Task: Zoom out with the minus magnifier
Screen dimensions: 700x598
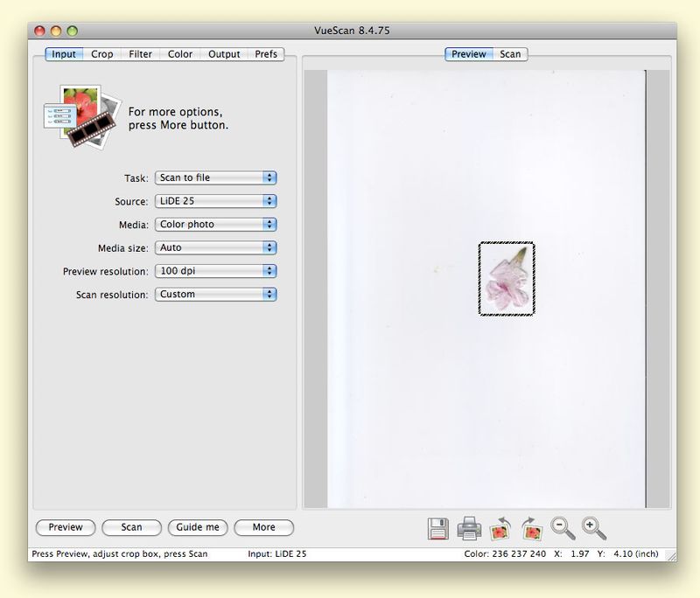Action: coord(562,528)
